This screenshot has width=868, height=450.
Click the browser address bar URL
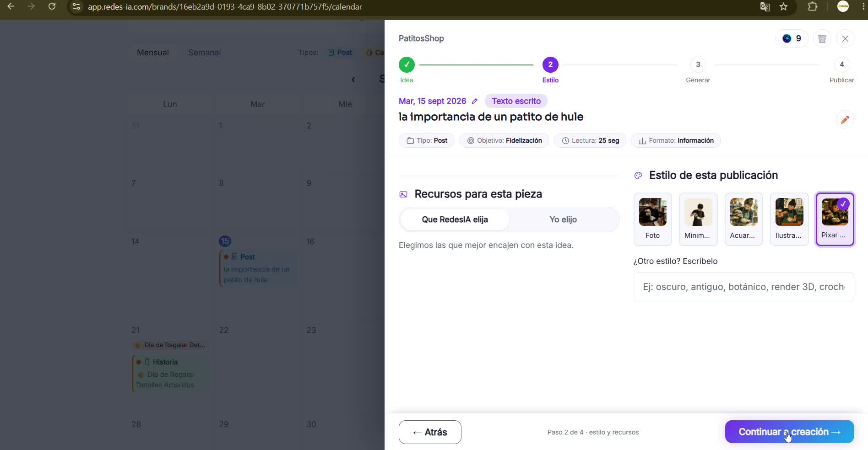click(x=225, y=7)
